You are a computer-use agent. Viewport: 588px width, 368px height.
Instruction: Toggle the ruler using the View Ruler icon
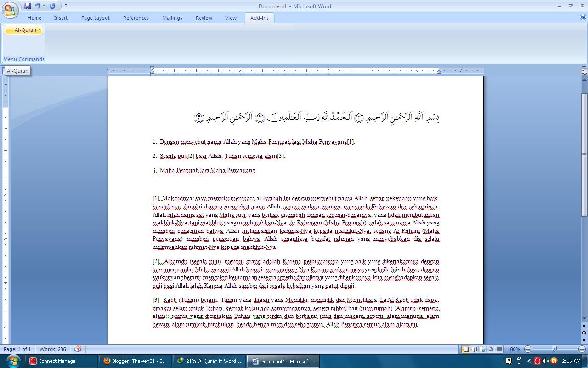pos(584,72)
